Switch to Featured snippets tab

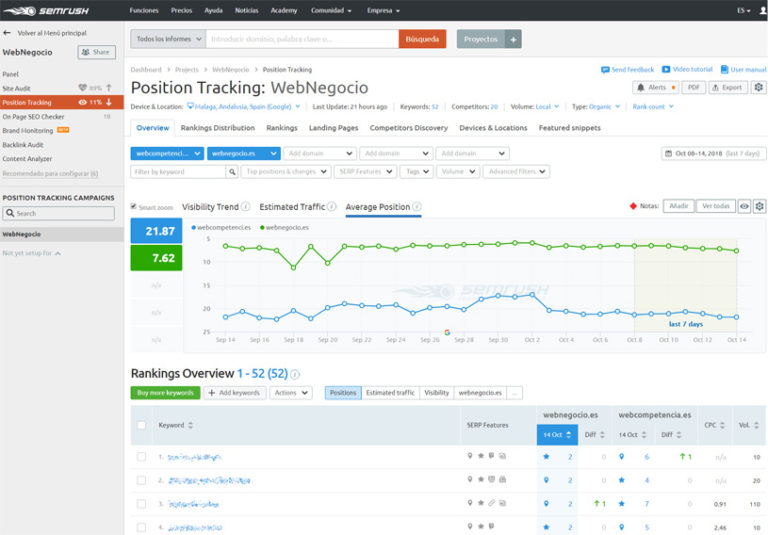click(570, 128)
